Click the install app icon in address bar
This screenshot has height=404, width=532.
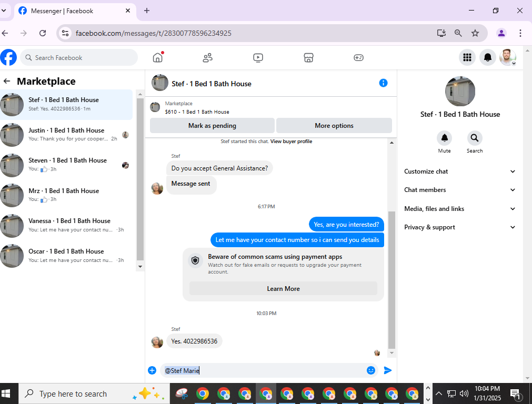point(441,33)
